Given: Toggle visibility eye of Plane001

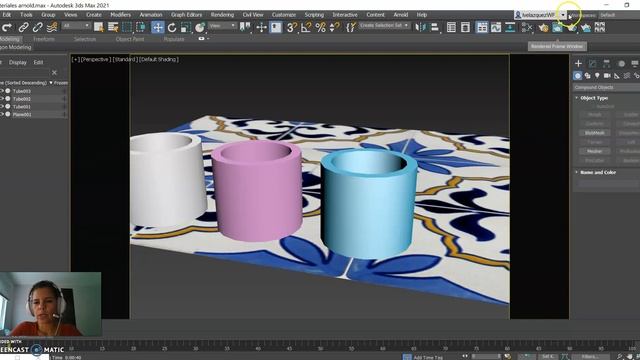Looking at the screenshot, I should [2, 114].
